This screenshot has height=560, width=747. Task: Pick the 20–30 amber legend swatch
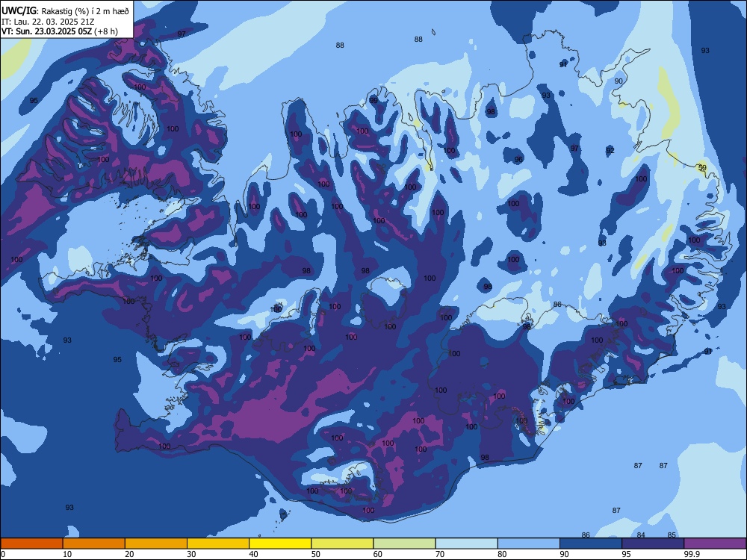[x=156, y=544]
